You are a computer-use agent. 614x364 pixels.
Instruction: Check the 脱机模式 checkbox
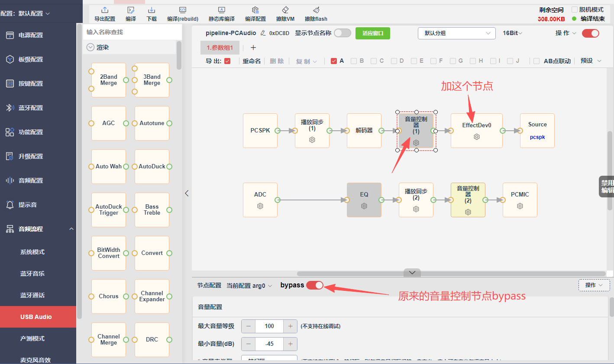tap(575, 10)
